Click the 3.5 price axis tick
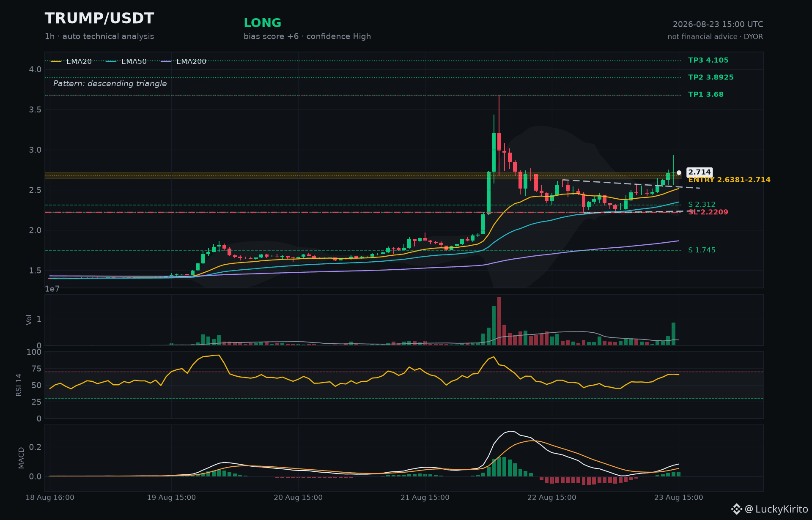812x520 pixels. [x=35, y=109]
